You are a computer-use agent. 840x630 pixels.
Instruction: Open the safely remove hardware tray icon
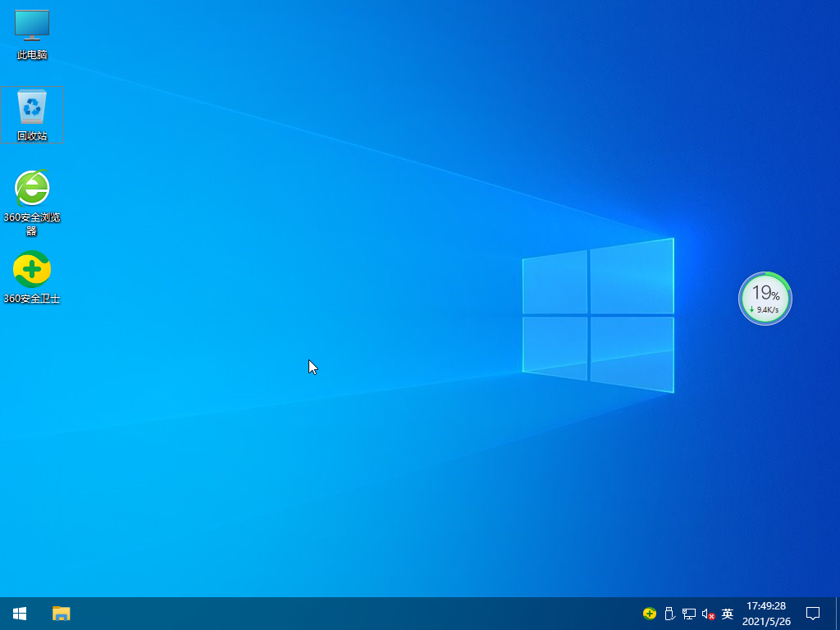[670, 614]
